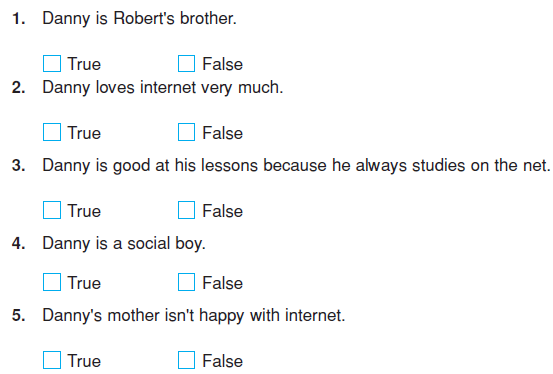The image size is (553, 374).
Task: Click the False label under question 4
Action: click(x=223, y=283)
